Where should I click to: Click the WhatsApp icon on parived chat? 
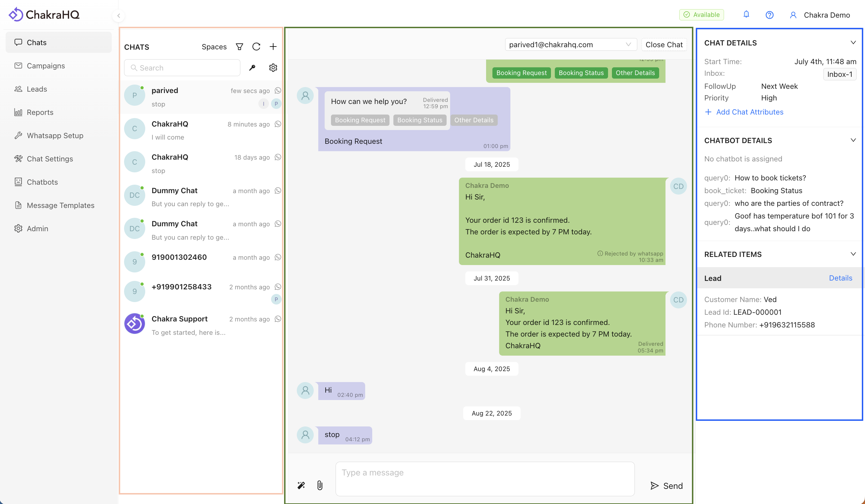[278, 91]
